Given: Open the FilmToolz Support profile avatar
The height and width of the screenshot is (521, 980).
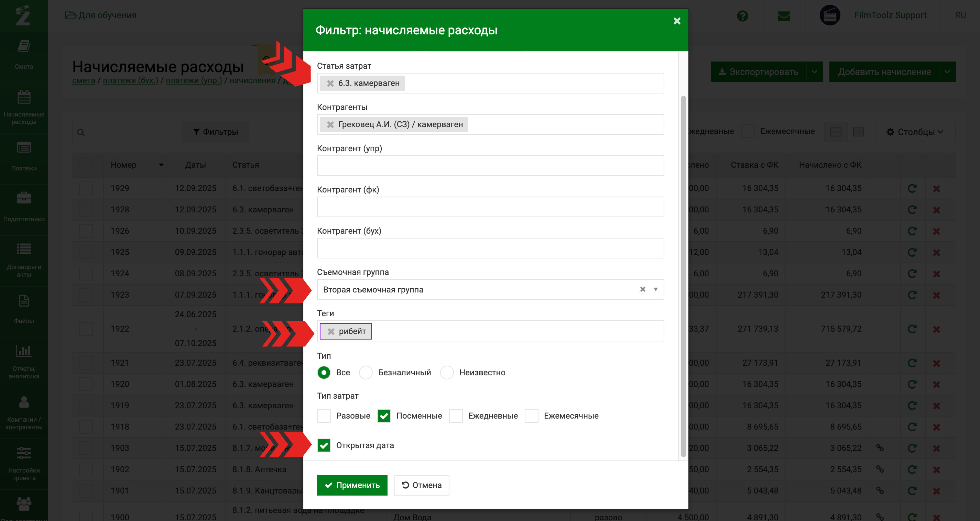Looking at the screenshot, I should click(830, 15).
